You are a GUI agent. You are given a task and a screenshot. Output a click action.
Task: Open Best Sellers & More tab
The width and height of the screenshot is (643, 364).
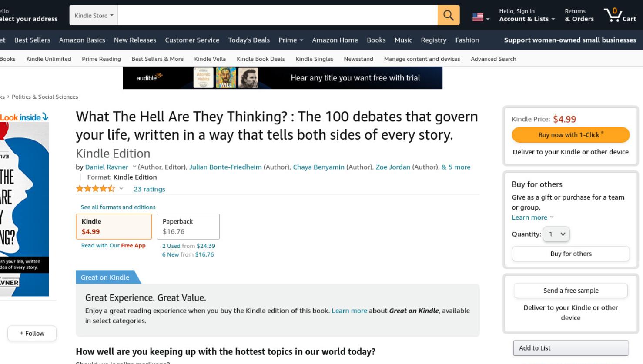point(157,59)
